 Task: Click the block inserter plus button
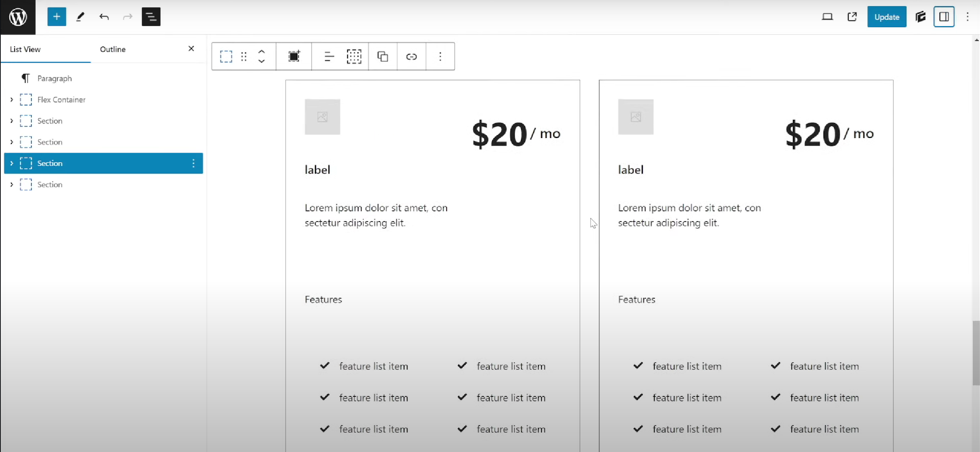tap(57, 17)
